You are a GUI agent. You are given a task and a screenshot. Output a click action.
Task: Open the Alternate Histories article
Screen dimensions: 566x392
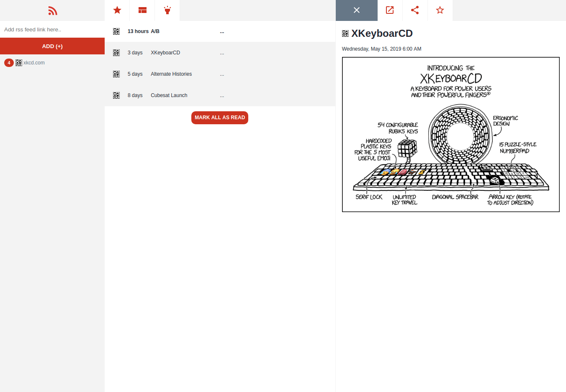point(220,74)
